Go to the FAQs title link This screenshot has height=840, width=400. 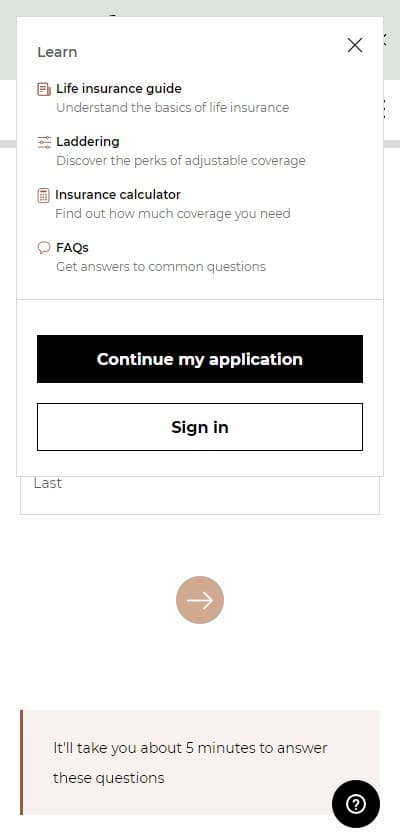[x=72, y=248]
